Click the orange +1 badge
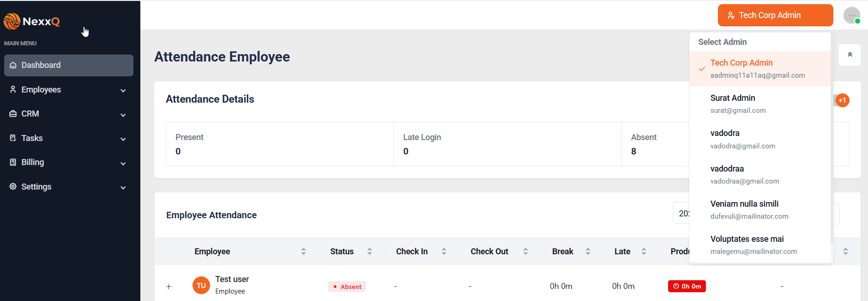The width and height of the screenshot is (868, 301). coord(842,100)
